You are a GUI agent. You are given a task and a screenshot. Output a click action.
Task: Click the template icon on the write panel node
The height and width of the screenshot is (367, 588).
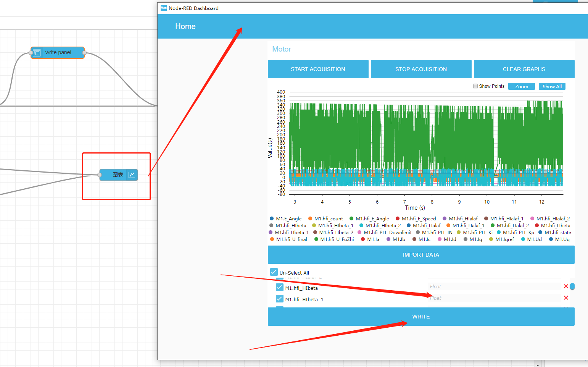pyautogui.click(x=37, y=52)
